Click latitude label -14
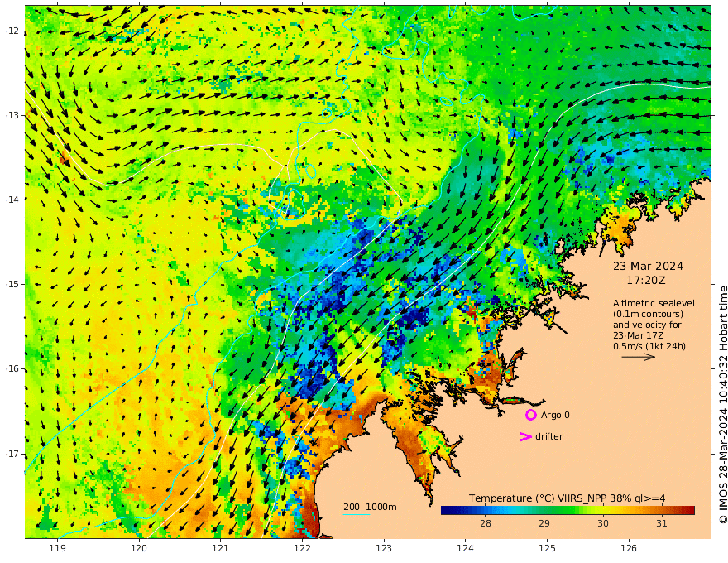Viewport: 728px width, 563px height. coord(12,200)
